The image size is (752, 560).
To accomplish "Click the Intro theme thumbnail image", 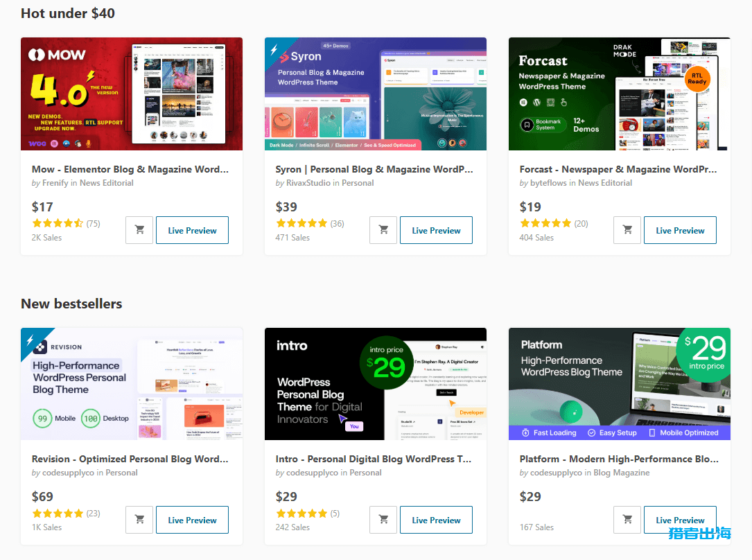I will [x=376, y=384].
